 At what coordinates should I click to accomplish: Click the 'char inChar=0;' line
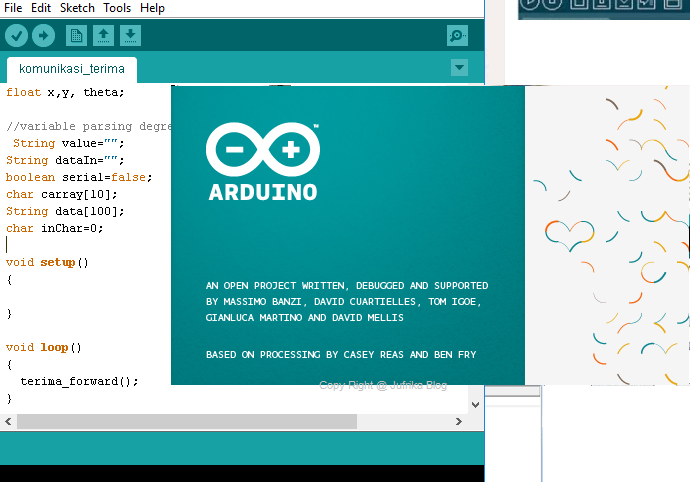coord(55,228)
